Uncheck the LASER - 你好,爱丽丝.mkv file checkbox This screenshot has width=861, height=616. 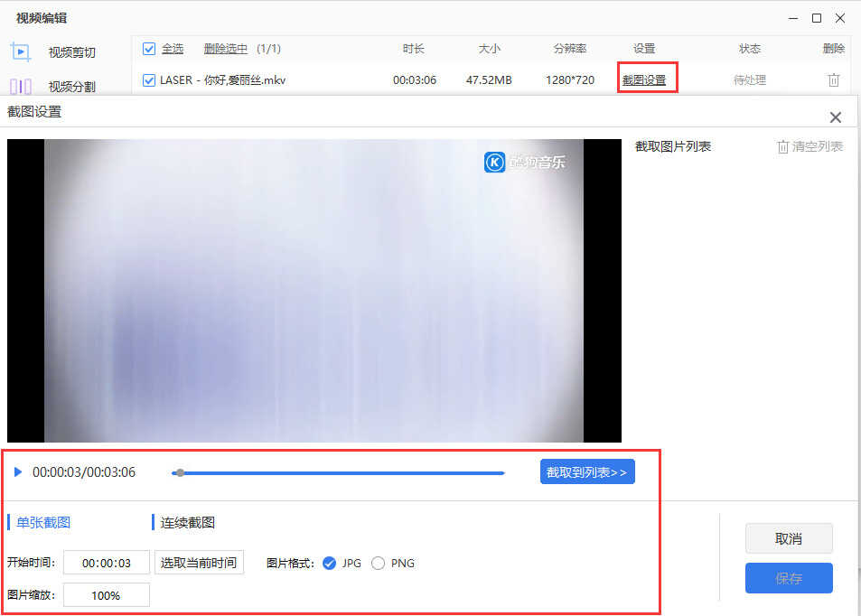[x=149, y=80]
